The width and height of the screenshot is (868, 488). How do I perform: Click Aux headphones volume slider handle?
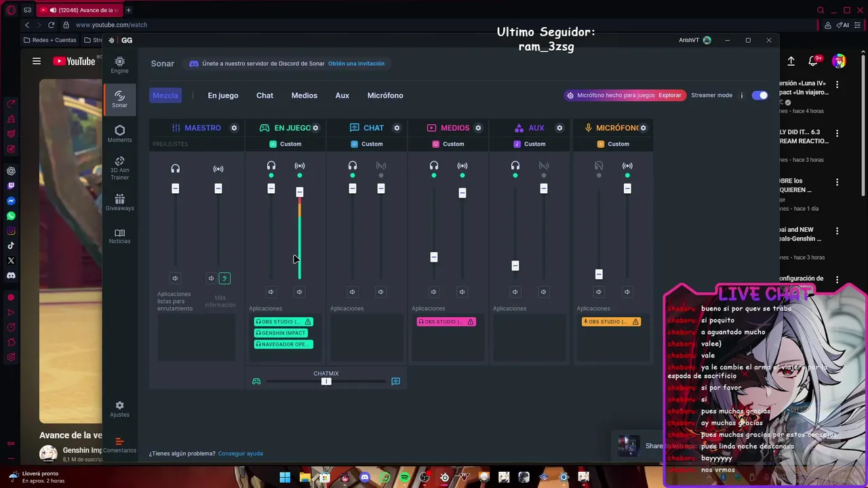tap(515, 266)
